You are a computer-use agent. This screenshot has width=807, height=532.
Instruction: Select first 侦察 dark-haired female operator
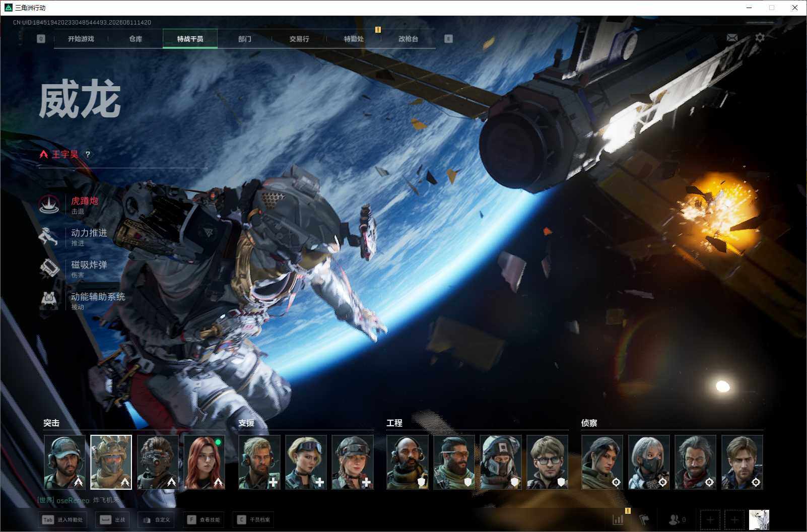click(x=602, y=462)
